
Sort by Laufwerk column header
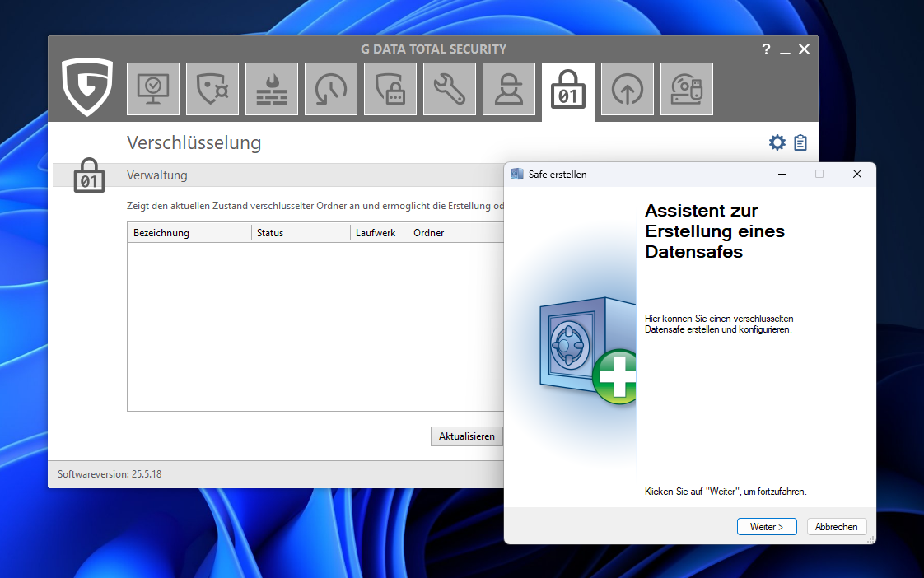pyautogui.click(x=380, y=233)
